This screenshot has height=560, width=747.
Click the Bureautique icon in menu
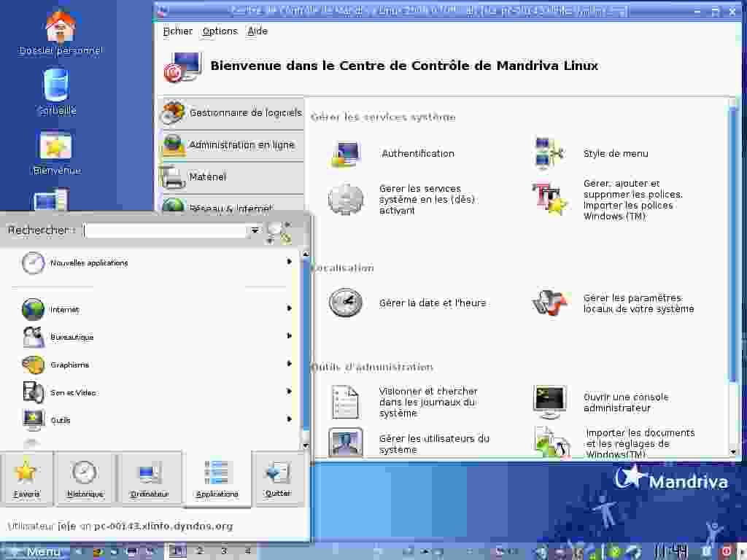[34, 337]
